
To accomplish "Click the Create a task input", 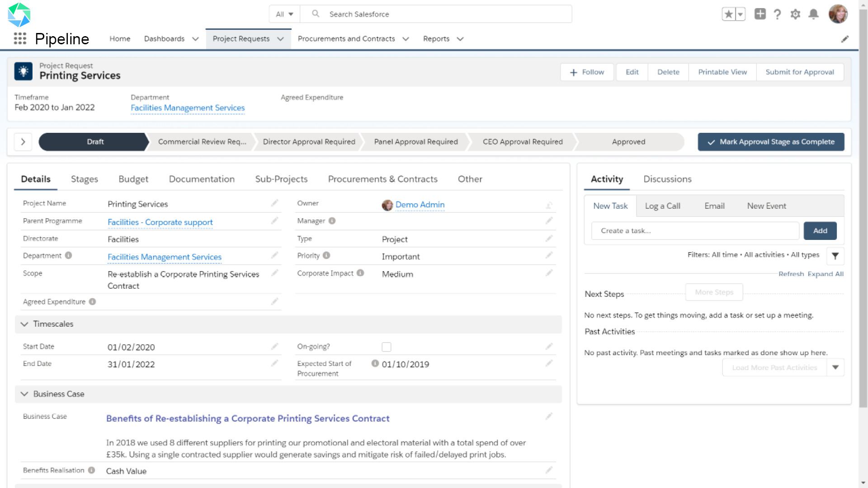I will 695,231.
